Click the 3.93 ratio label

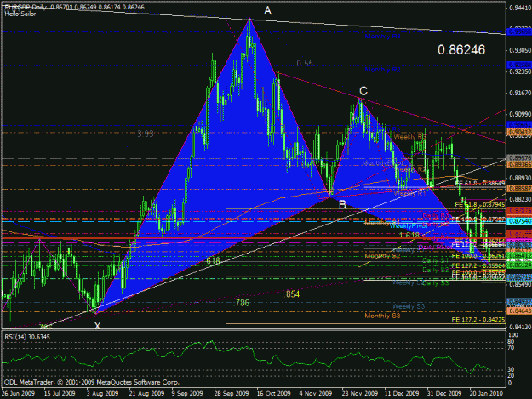tap(146, 134)
